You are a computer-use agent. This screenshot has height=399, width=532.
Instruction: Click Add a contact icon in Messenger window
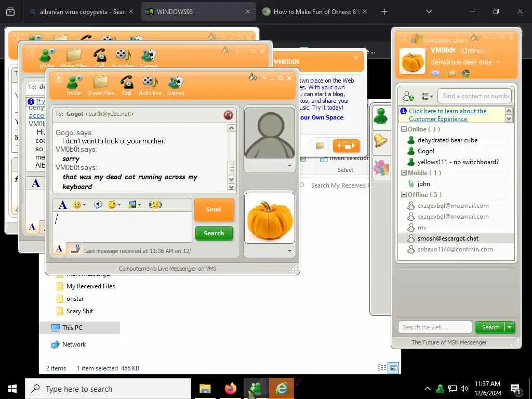(x=408, y=96)
